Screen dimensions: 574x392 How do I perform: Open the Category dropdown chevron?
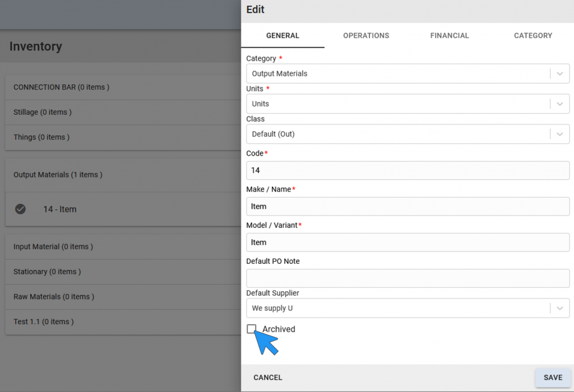point(560,73)
